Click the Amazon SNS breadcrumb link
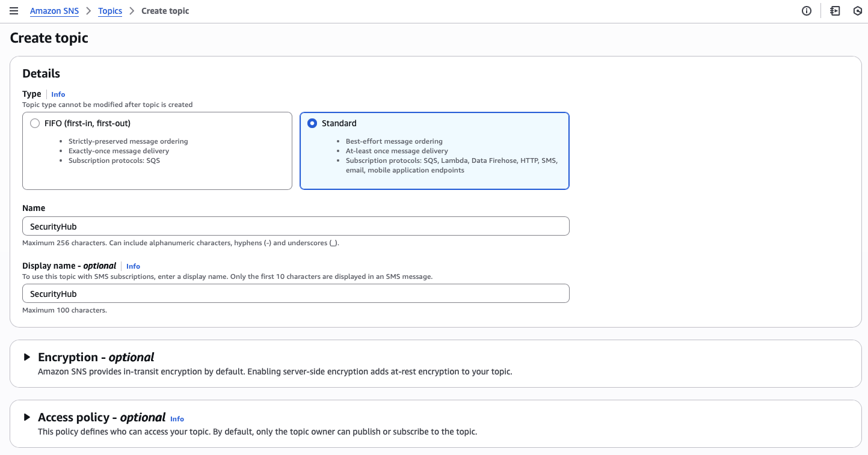 point(54,11)
